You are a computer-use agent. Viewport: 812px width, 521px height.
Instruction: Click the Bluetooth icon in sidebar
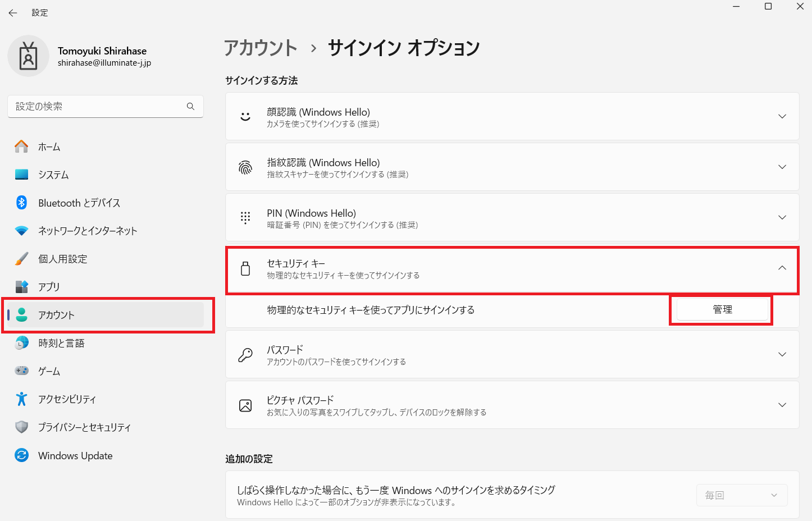(21, 203)
